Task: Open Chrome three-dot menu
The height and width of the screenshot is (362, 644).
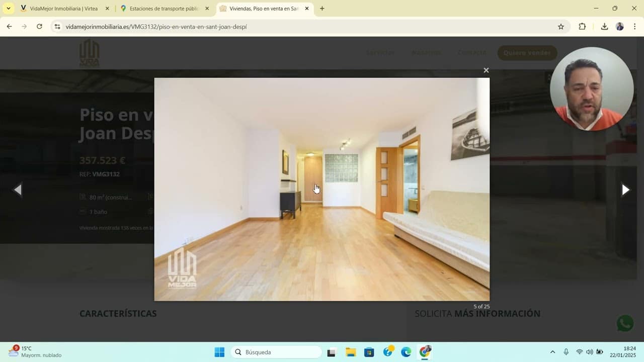Action: (635, 27)
